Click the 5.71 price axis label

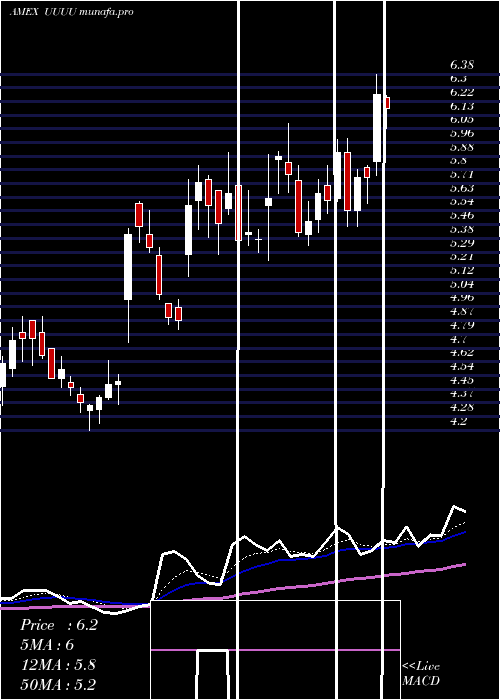coord(462,174)
